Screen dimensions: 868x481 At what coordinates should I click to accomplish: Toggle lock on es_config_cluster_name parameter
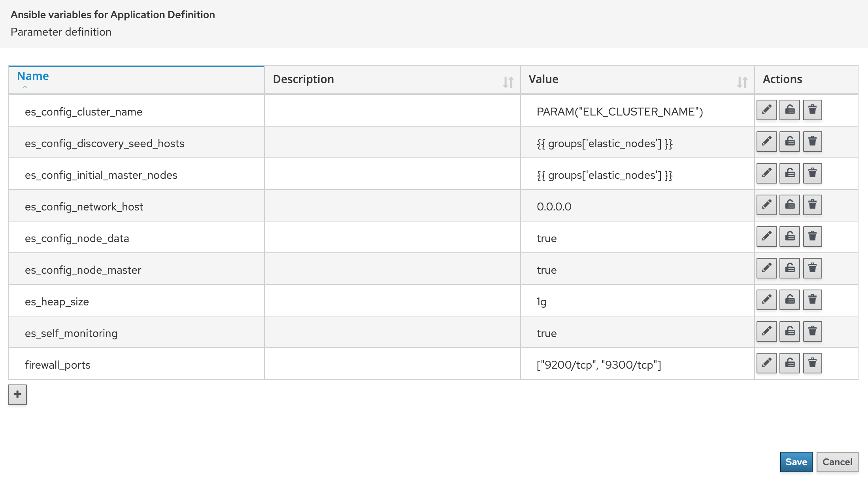click(789, 110)
